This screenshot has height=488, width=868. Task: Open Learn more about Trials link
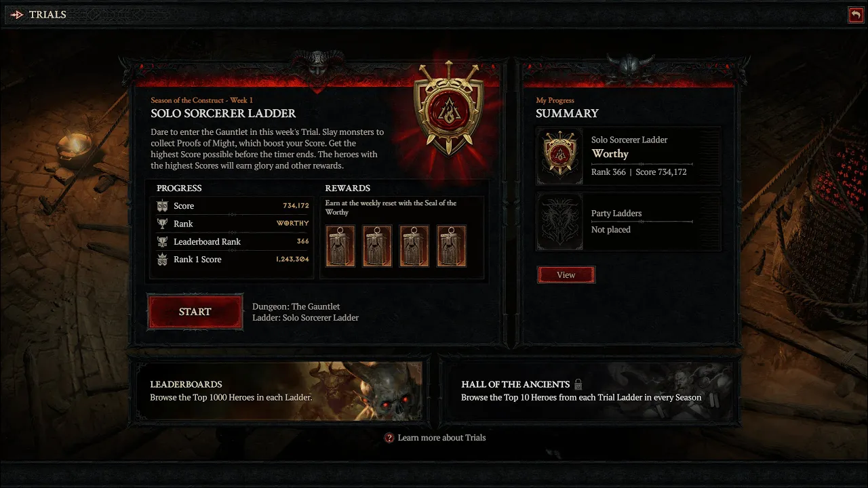[441, 438]
